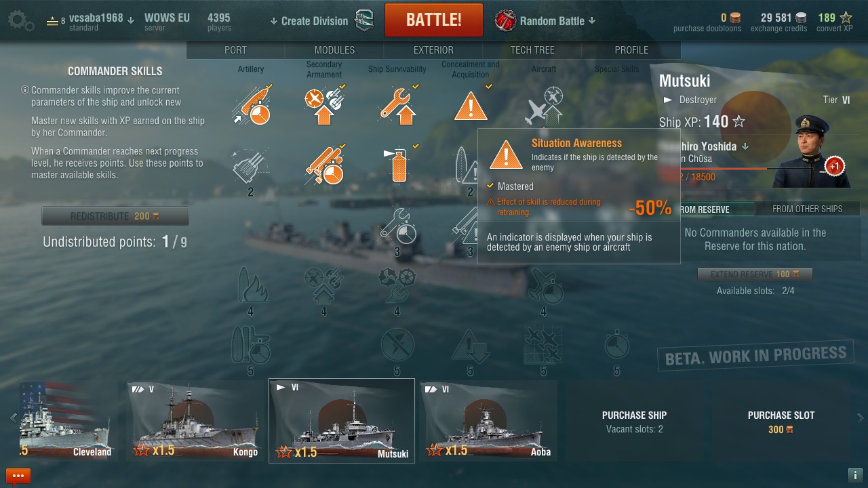Click Redistribute 200 button

[115, 216]
